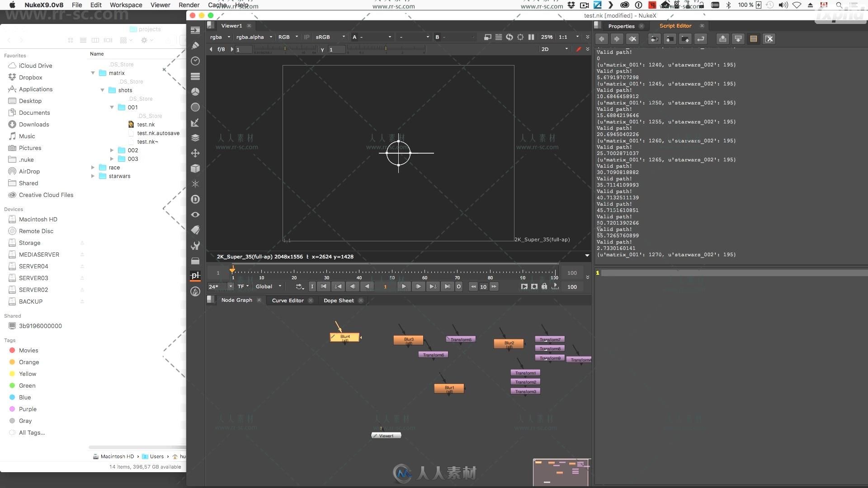
Task: Toggle playback with play button
Action: (404, 286)
